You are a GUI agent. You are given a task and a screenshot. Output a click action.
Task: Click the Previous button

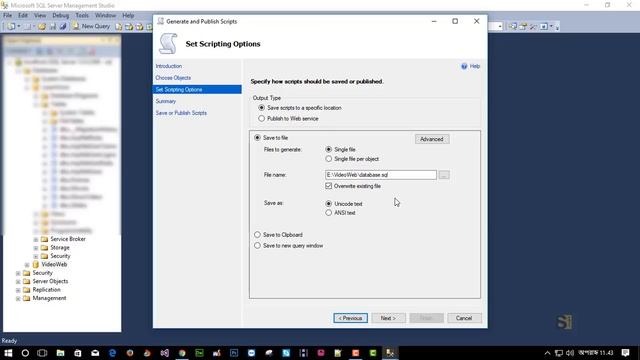(x=350, y=318)
